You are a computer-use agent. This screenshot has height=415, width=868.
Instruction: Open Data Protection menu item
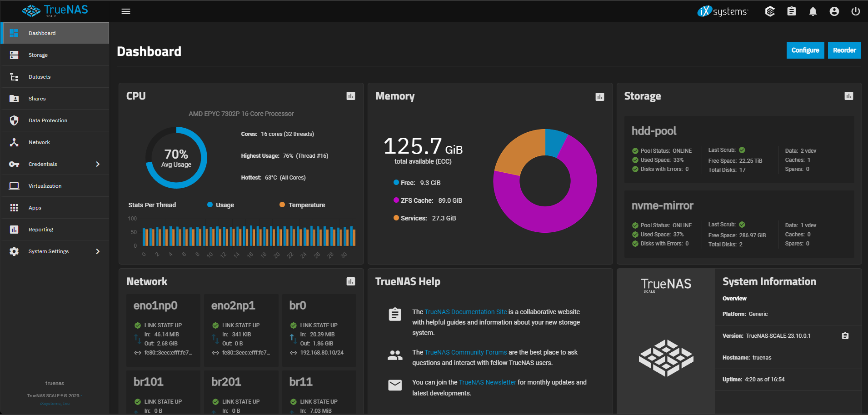[55, 120]
